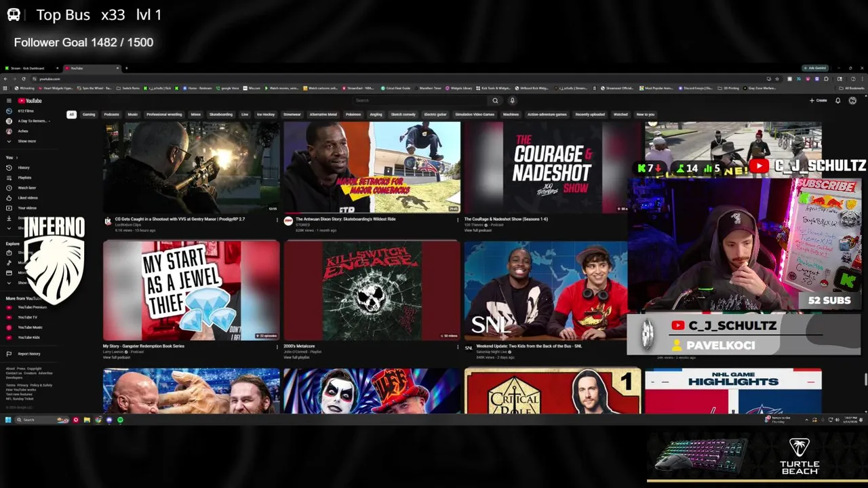Click the Create button

point(818,100)
